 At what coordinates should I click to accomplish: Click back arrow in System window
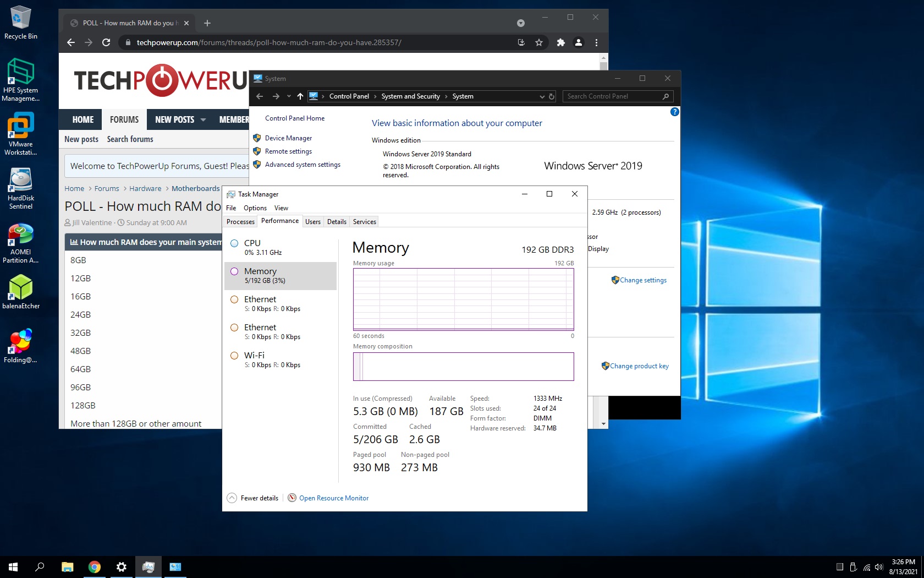pyautogui.click(x=260, y=96)
